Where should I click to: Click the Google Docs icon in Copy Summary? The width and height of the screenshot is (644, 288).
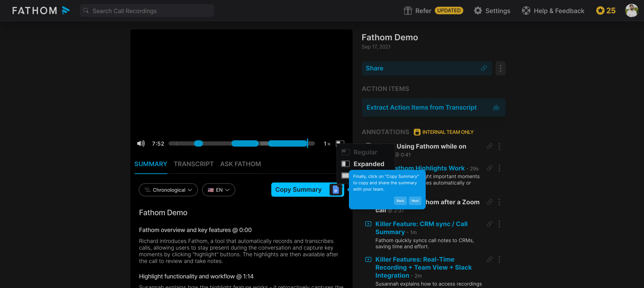pyautogui.click(x=336, y=190)
